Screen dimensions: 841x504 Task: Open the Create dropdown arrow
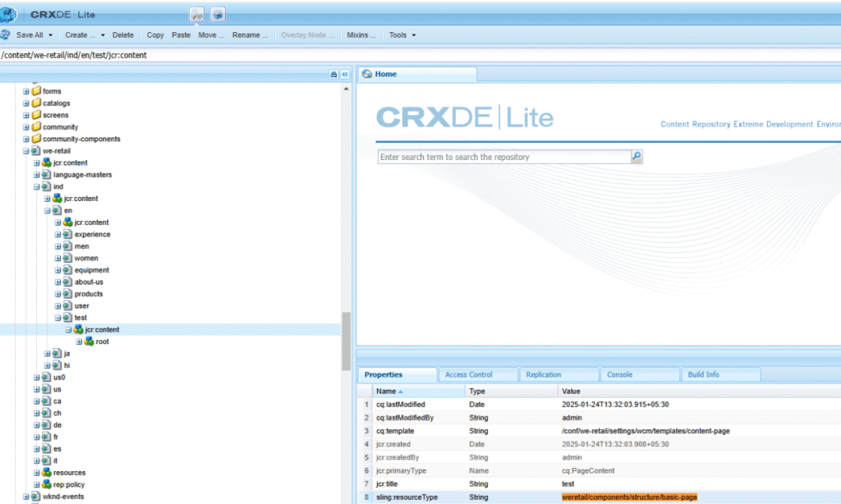coord(103,35)
